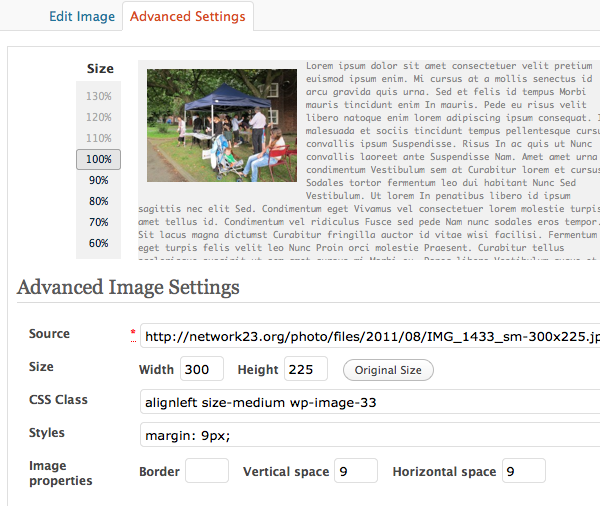Screen dimensions: 600x506
Task: Select the 130% size option
Action: click(x=98, y=96)
